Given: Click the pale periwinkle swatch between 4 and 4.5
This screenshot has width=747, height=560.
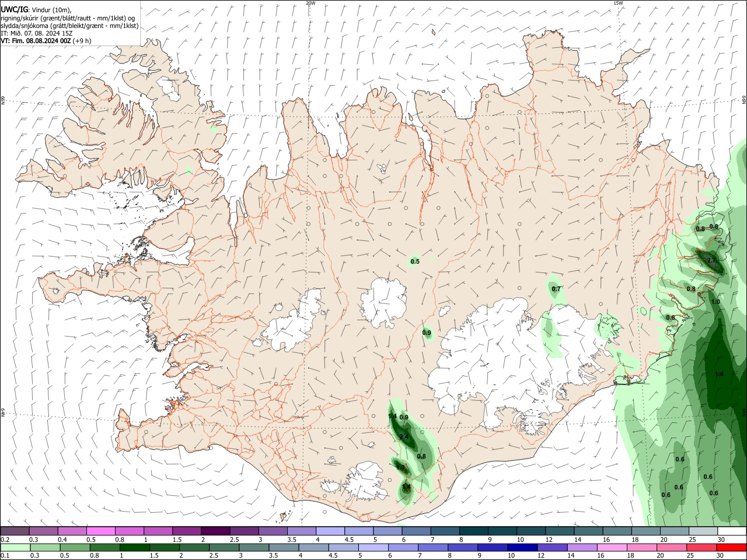Looking at the screenshot, I should [x=330, y=531].
